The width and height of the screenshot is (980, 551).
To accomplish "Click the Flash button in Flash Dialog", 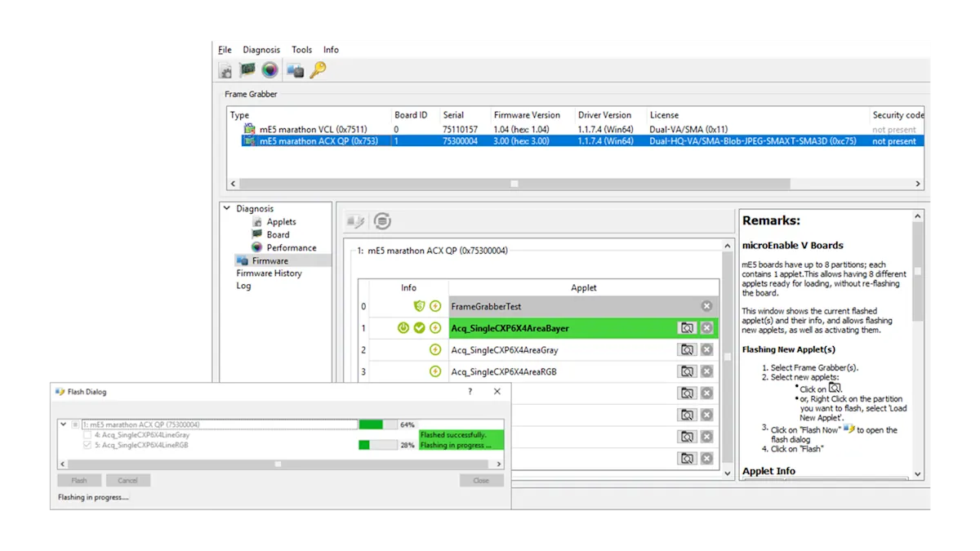I will point(79,481).
